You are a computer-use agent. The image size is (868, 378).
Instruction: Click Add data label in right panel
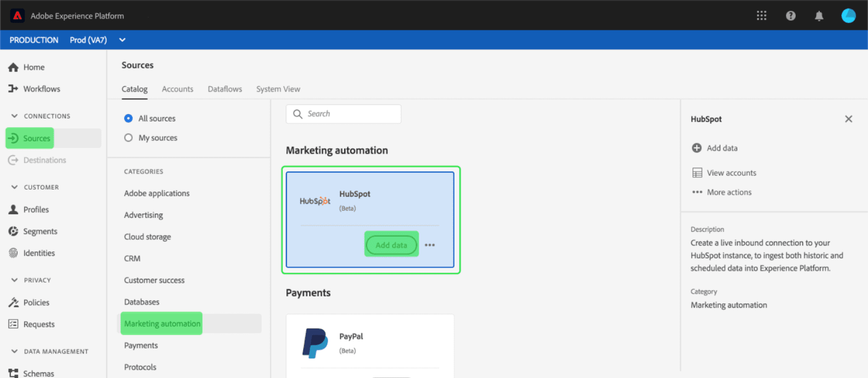click(722, 148)
